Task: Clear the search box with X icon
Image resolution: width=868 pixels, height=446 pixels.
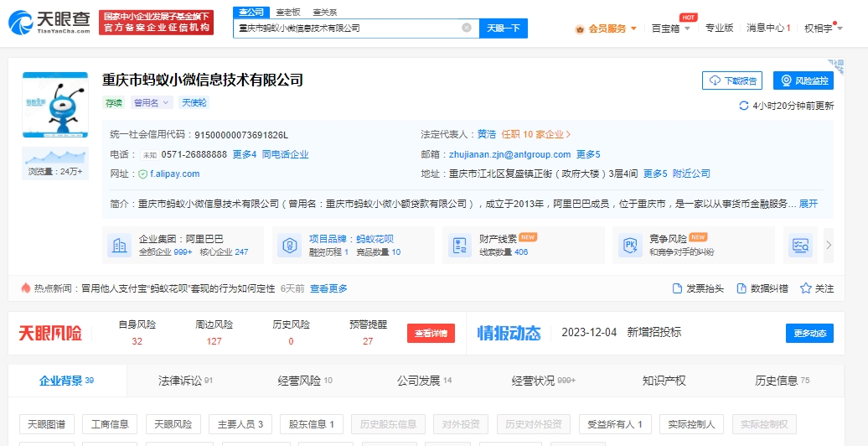Action: 467,28
